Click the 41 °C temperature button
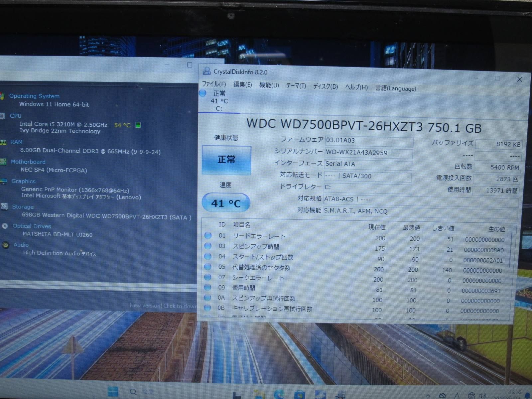Viewport: 532px width, 399px height. tap(226, 203)
